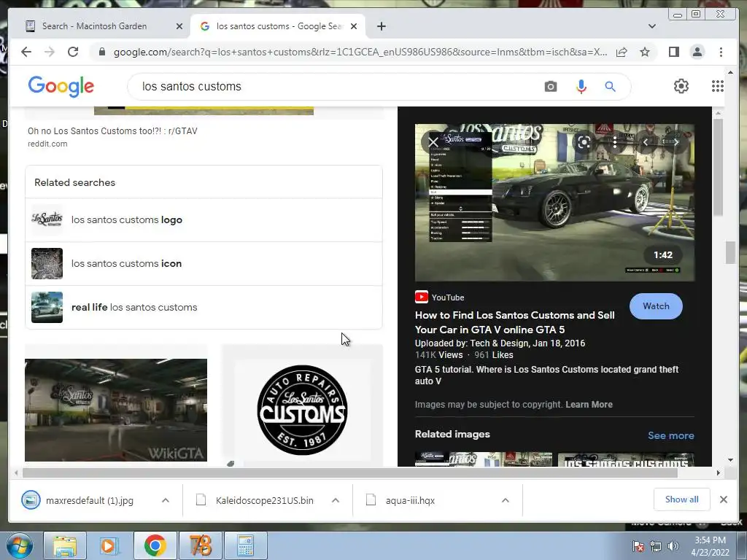Open Google settings gear
Image resolution: width=747 pixels, height=560 pixels.
[x=681, y=86]
